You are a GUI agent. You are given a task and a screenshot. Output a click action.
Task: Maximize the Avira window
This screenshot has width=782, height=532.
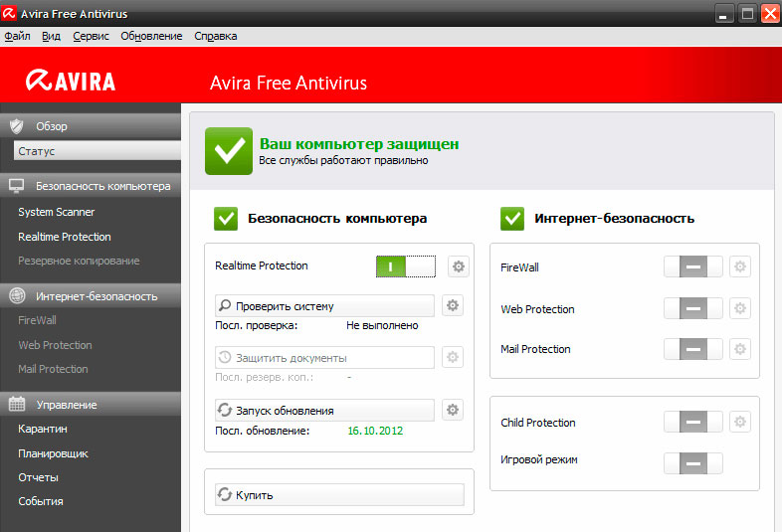tap(747, 14)
